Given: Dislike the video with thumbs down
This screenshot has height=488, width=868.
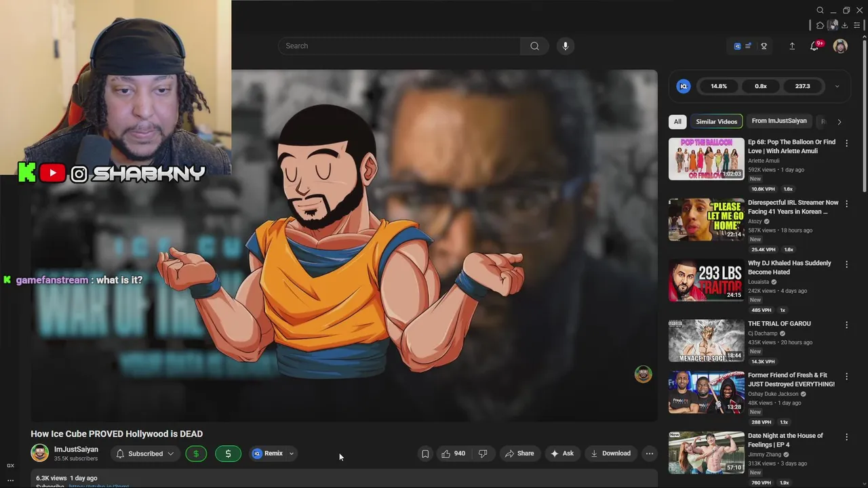Looking at the screenshot, I should [x=483, y=453].
